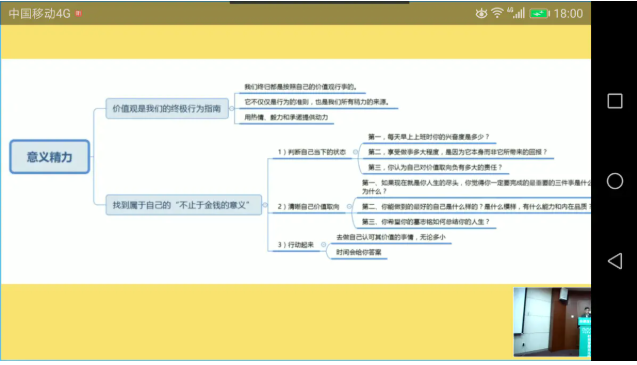Tap the Android back triangle button
Image resolution: width=637 pixels, height=365 pixels.
(615, 261)
